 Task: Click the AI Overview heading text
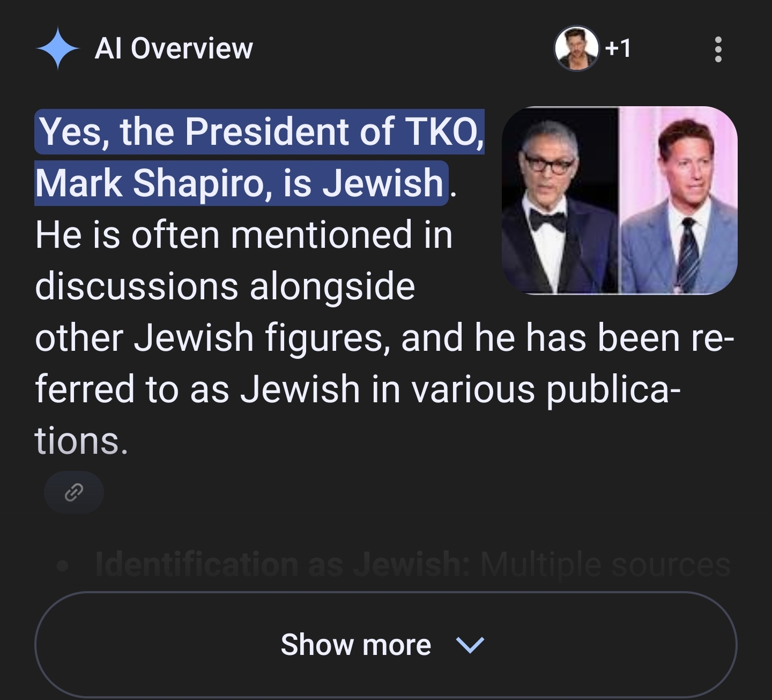[174, 49]
